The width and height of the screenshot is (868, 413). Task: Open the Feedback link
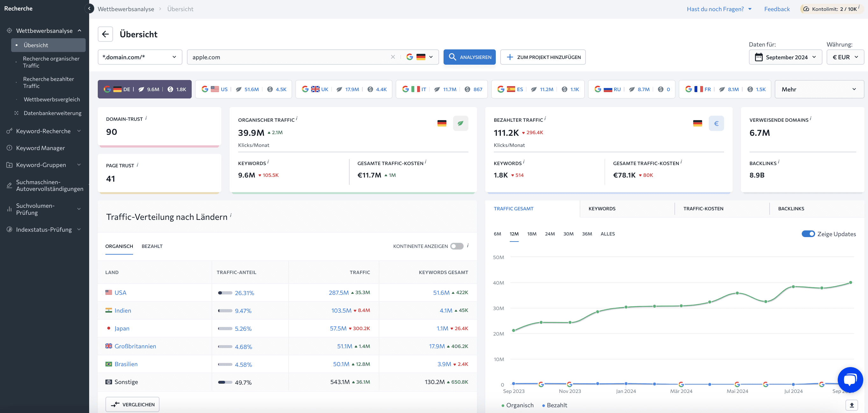[777, 9]
